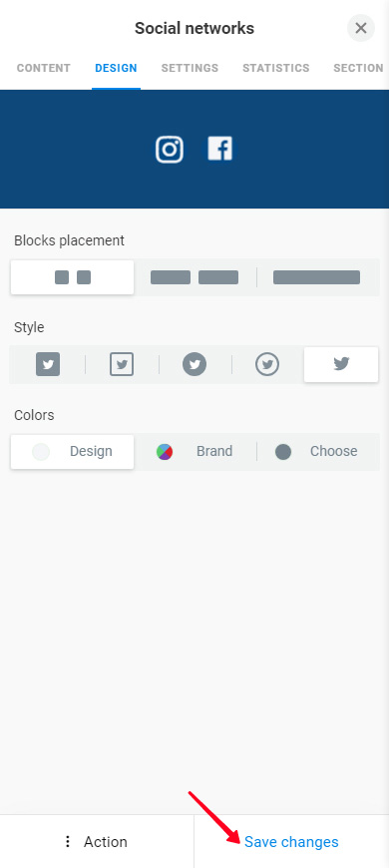
Task: Click the three-dot icon beside Action
Action: click(x=68, y=842)
